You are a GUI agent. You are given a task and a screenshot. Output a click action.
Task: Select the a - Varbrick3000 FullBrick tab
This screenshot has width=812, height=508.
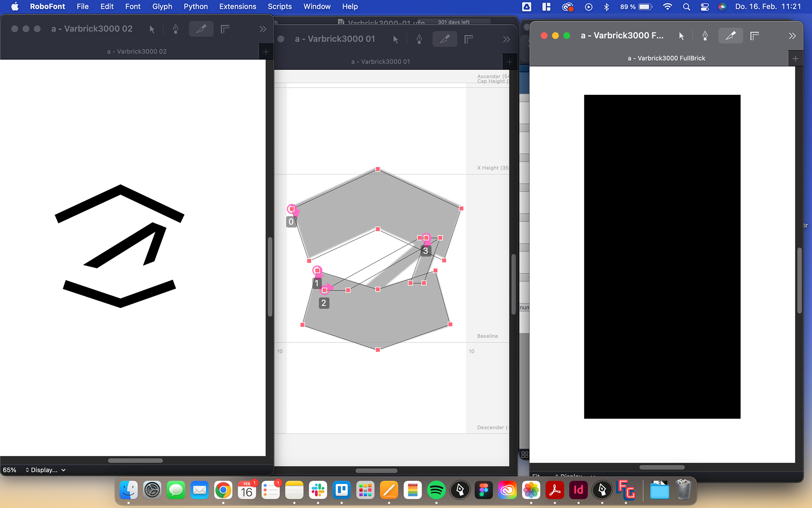pyautogui.click(x=666, y=58)
